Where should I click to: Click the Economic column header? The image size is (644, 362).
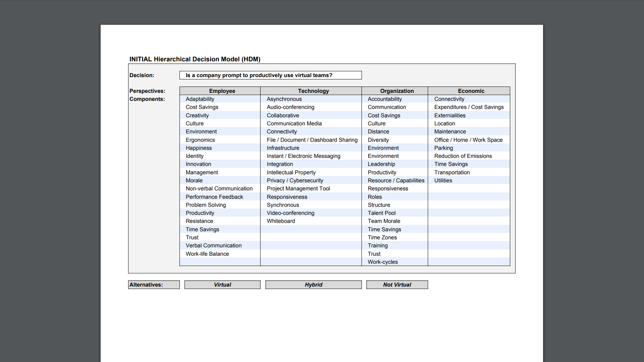click(x=471, y=91)
